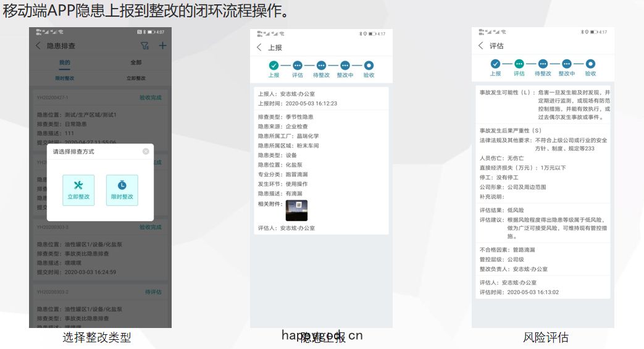Tap 不合格因素：管路滴漏 line
Screen dimensions: 644x349
pyautogui.click(x=507, y=250)
